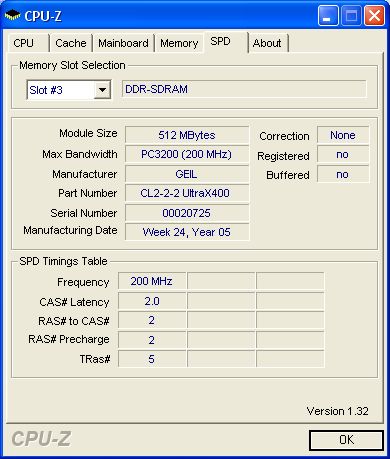Click the Version 1.32 text
This screenshot has width=390, height=459.
pyautogui.click(x=338, y=411)
